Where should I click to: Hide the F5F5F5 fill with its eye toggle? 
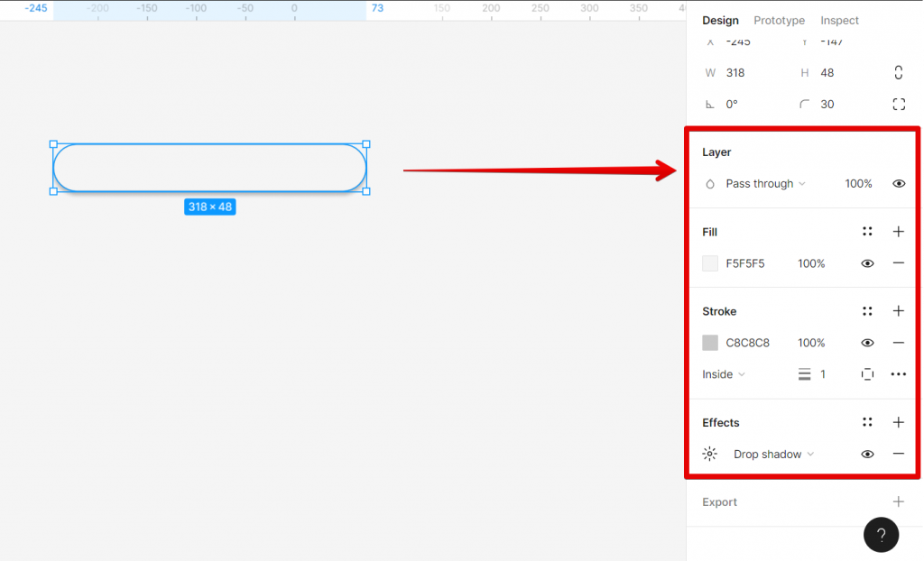coord(867,263)
